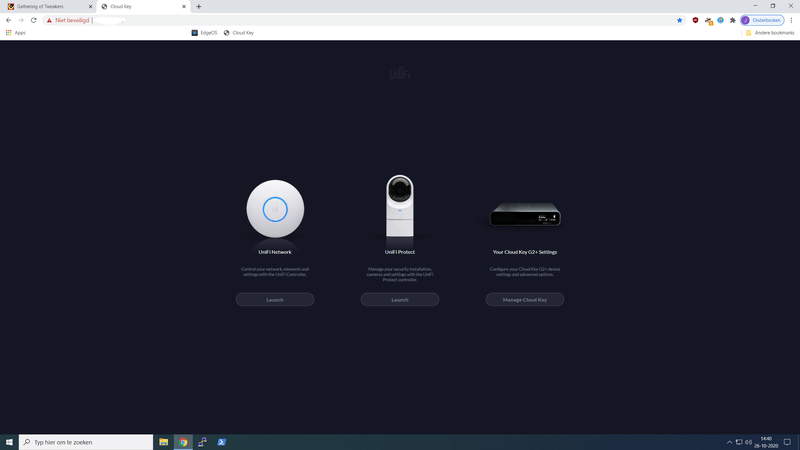This screenshot has width=800, height=450.
Task: Open the red shield extension
Action: tap(695, 20)
